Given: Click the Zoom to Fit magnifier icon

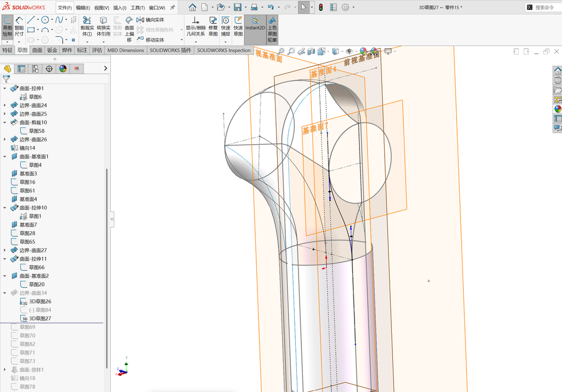Looking at the screenshot, I should (281, 52).
